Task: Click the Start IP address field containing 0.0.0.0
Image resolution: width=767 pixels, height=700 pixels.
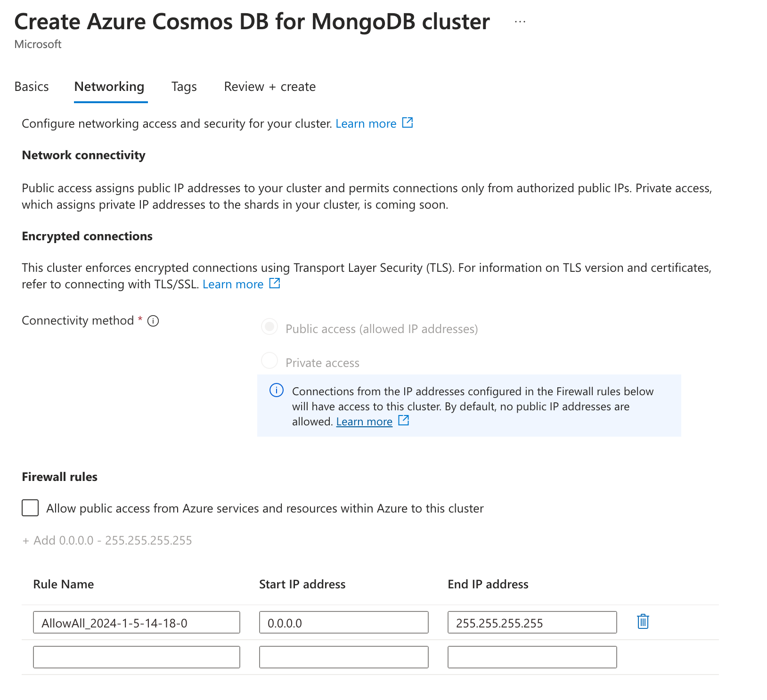Action: [344, 622]
